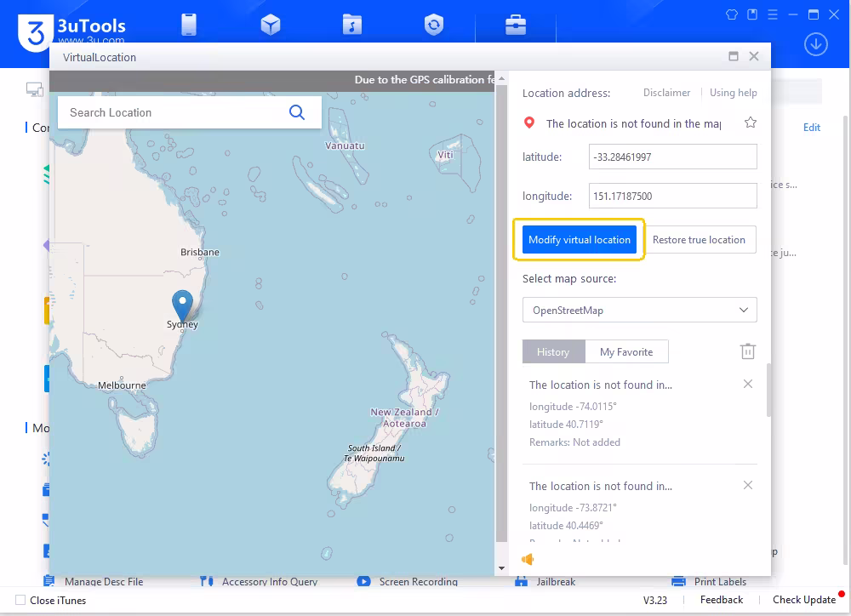Click the Jailbreak label
The height and width of the screenshot is (616, 851).
coord(556,581)
